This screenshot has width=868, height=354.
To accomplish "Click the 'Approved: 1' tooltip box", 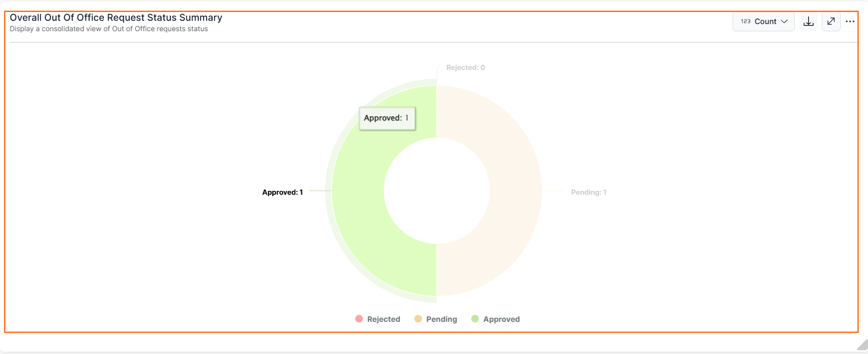I will [387, 118].
